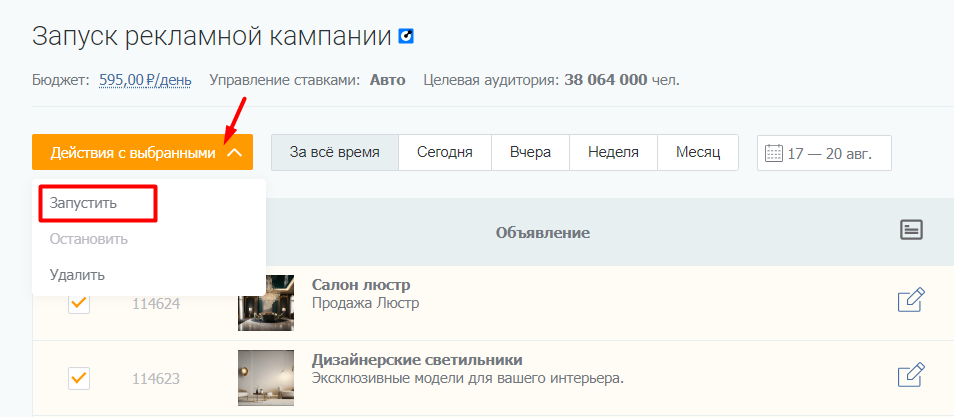This screenshot has height=417, width=954.
Task: Select Удалить from the actions menu
Action: point(77,274)
